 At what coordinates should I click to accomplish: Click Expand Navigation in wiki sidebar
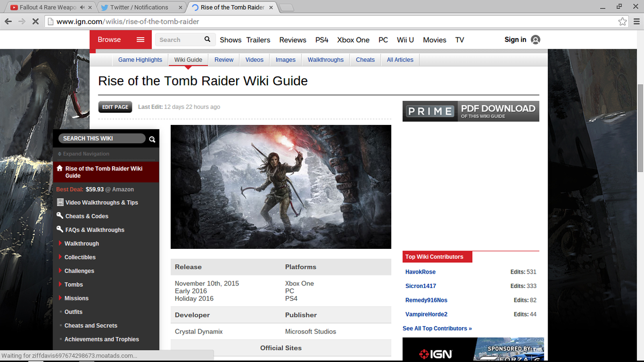click(x=83, y=154)
